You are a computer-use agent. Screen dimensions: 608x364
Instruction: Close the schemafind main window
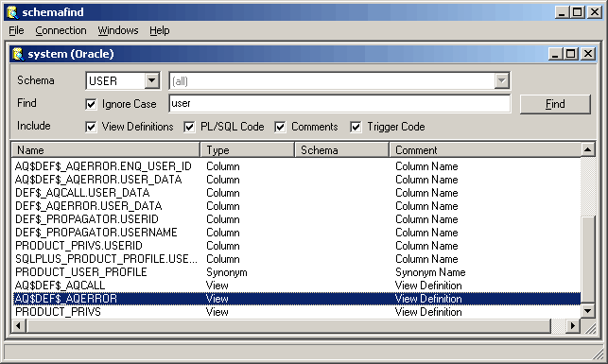[595, 12]
